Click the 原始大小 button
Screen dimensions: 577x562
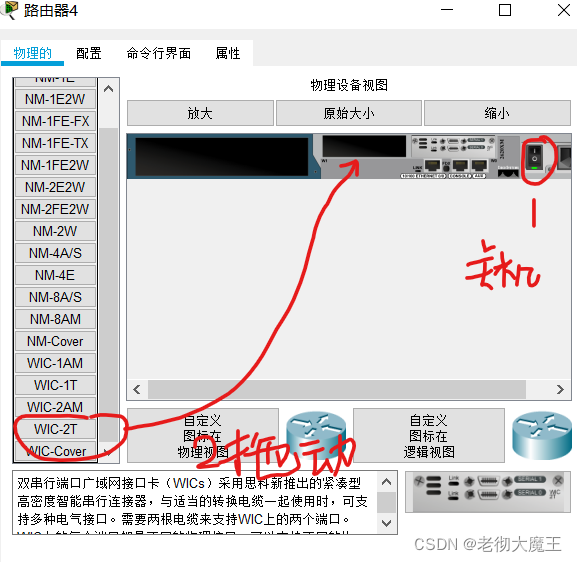click(x=348, y=113)
